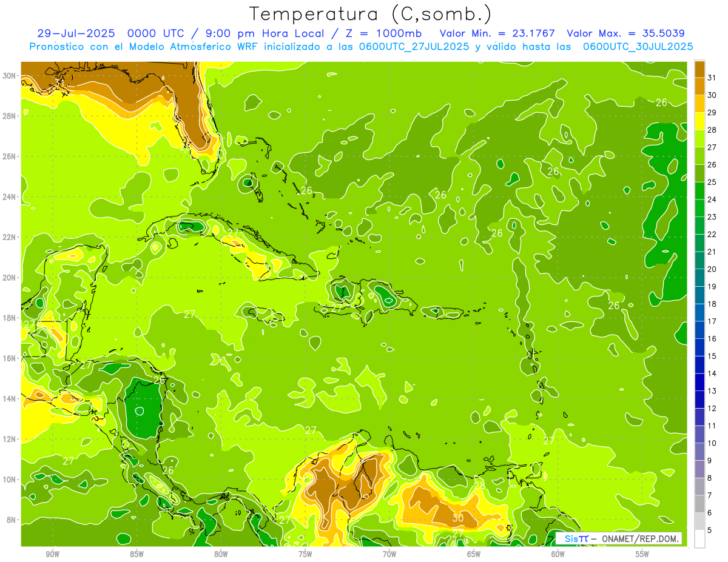Click the "Valor Min. = 23.1767" value

click(x=497, y=33)
